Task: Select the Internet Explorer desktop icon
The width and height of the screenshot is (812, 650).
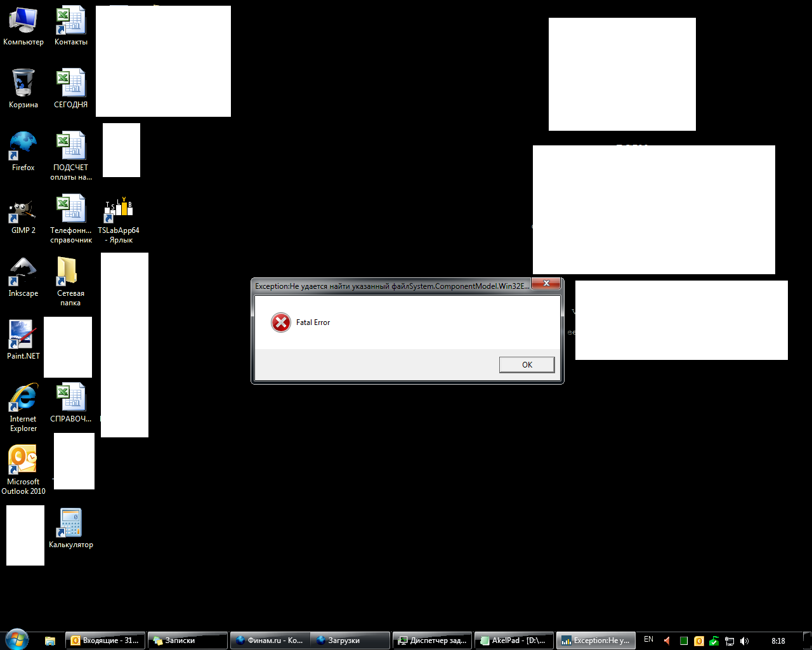Action: tap(23, 408)
